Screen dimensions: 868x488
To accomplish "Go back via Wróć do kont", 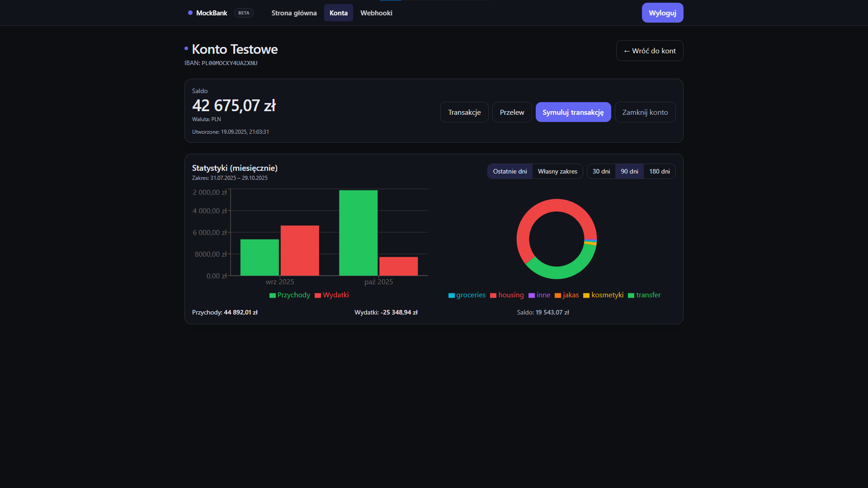I will click(x=650, y=51).
